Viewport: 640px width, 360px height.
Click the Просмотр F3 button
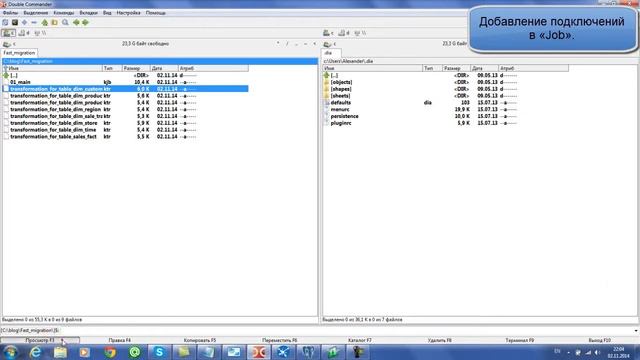pyautogui.click(x=40, y=340)
